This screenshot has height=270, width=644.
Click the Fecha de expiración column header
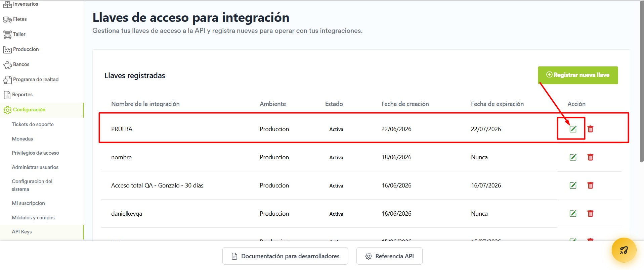(497, 104)
